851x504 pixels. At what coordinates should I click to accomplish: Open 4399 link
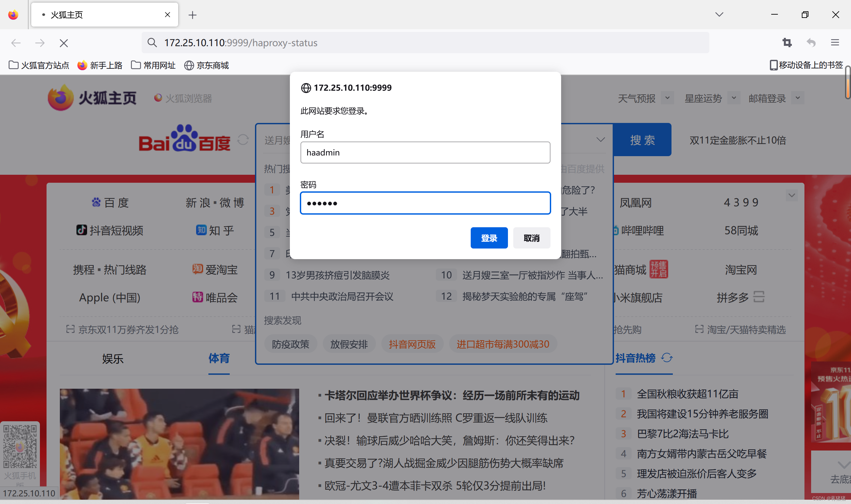tap(741, 203)
